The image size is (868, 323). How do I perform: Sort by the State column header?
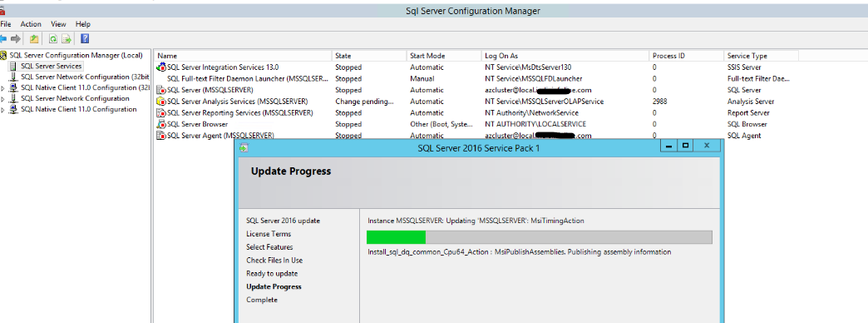click(x=369, y=56)
